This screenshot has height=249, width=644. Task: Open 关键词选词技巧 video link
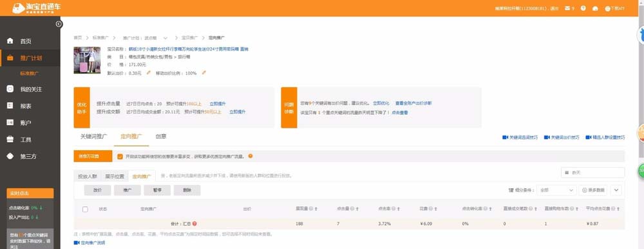point(520,137)
